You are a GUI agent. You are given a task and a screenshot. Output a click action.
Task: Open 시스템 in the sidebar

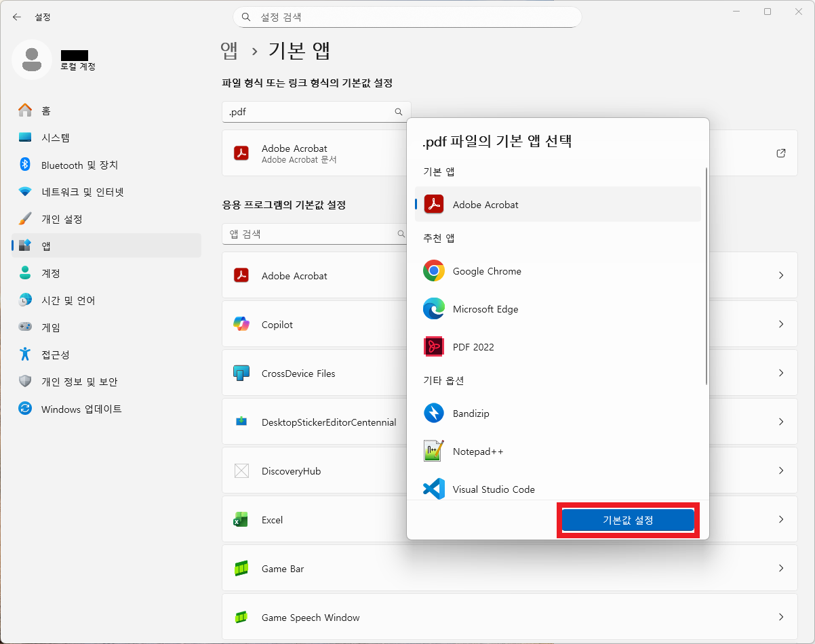pos(106,138)
